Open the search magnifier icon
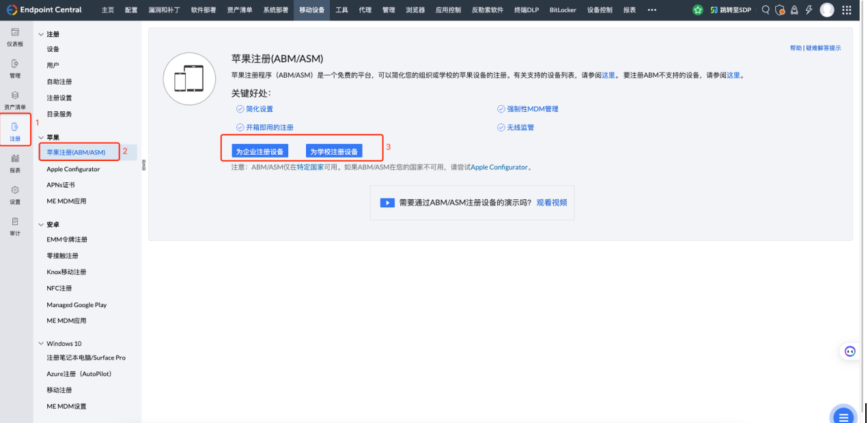This screenshot has width=868, height=423. [x=766, y=10]
